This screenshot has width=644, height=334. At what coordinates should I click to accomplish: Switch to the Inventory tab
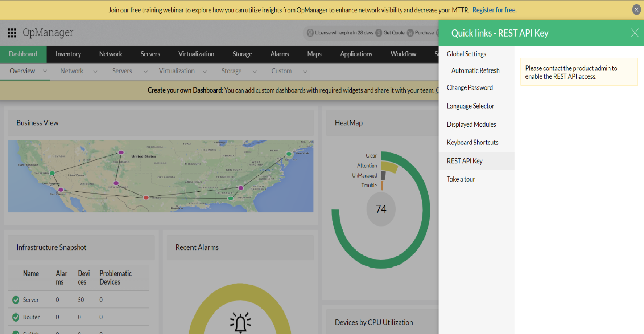68,54
